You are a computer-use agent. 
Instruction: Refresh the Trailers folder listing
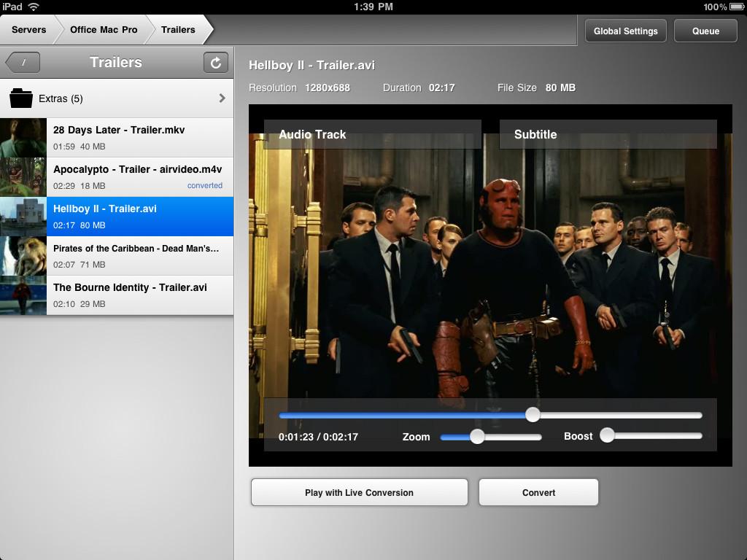coord(214,63)
